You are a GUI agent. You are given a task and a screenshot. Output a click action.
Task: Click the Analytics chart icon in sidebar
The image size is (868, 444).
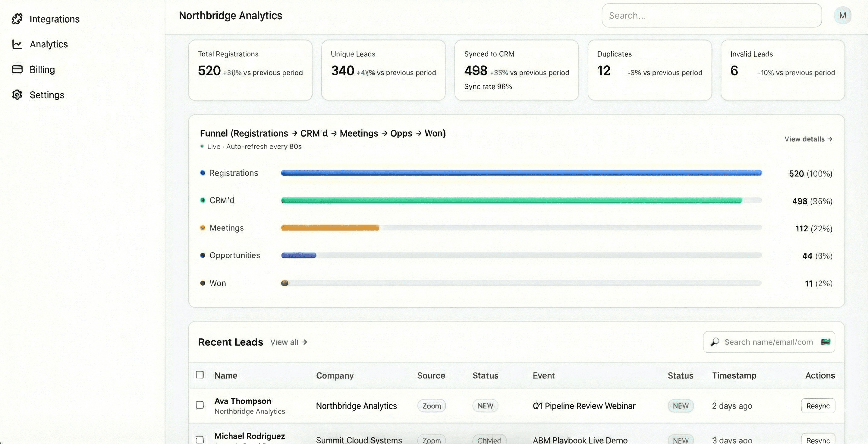(x=17, y=44)
